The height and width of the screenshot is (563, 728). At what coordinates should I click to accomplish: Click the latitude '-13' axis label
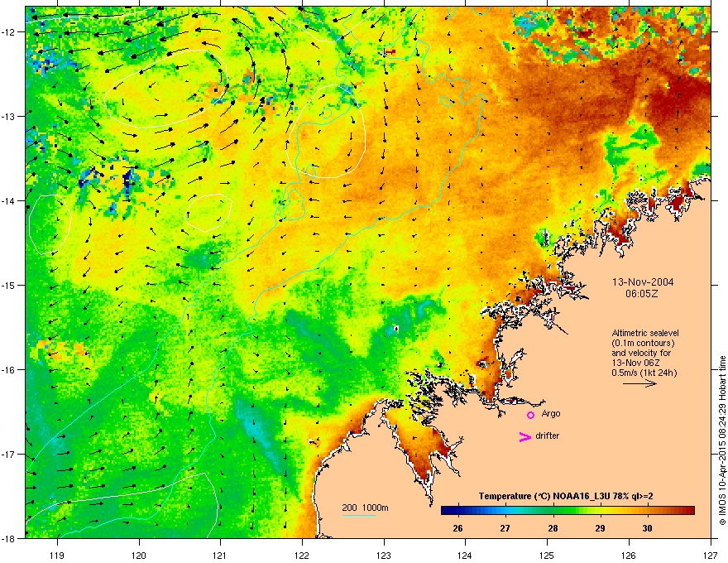click(8, 117)
